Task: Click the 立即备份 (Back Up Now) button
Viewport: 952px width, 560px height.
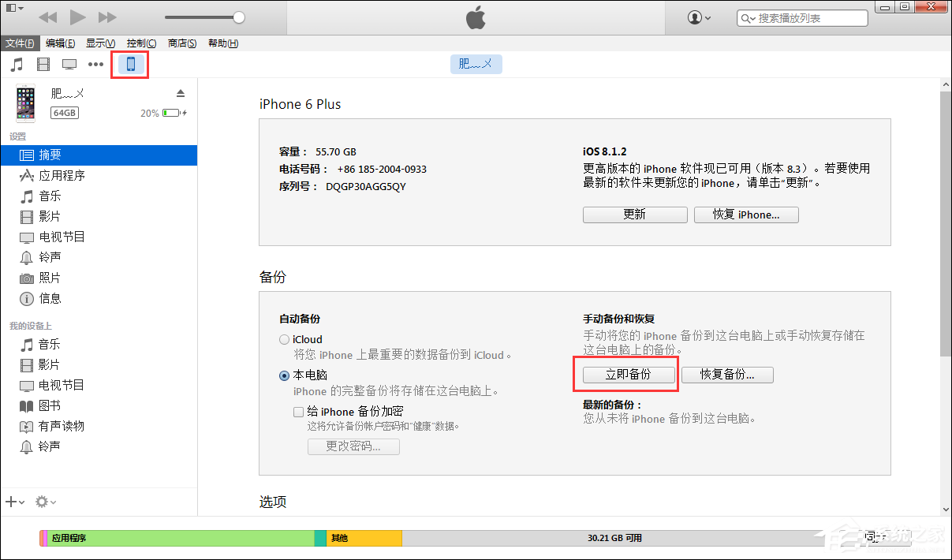Action: point(627,375)
